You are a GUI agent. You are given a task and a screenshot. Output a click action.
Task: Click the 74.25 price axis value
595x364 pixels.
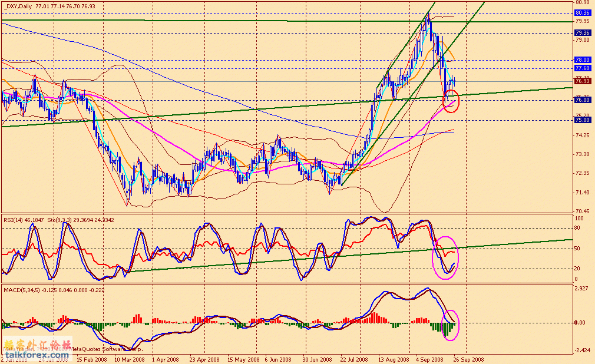click(x=583, y=135)
